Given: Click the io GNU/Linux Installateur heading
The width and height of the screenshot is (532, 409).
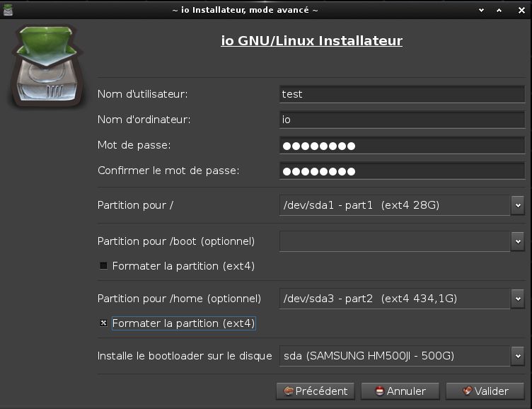Looking at the screenshot, I should coord(311,41).
